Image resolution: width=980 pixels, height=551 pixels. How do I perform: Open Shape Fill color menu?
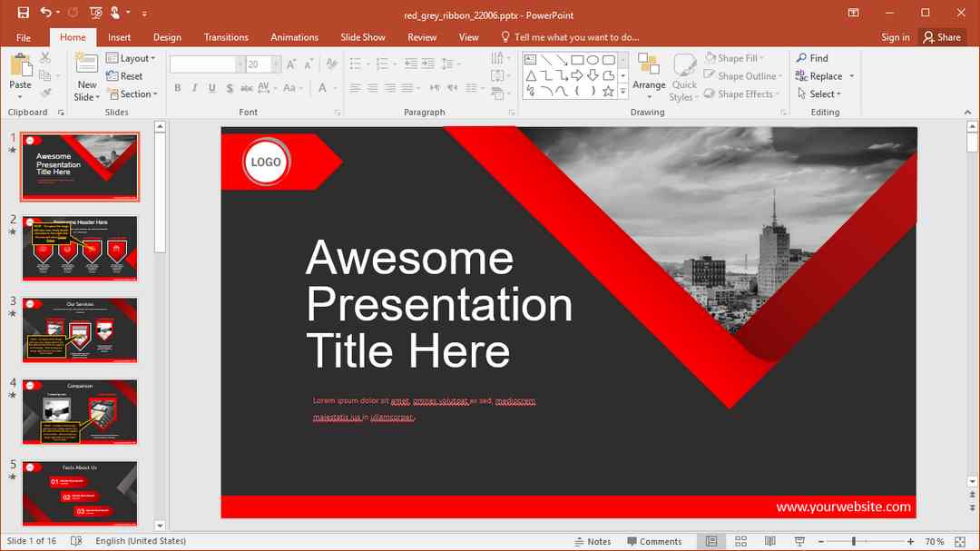pyautogui.click(x=735, y=58)
